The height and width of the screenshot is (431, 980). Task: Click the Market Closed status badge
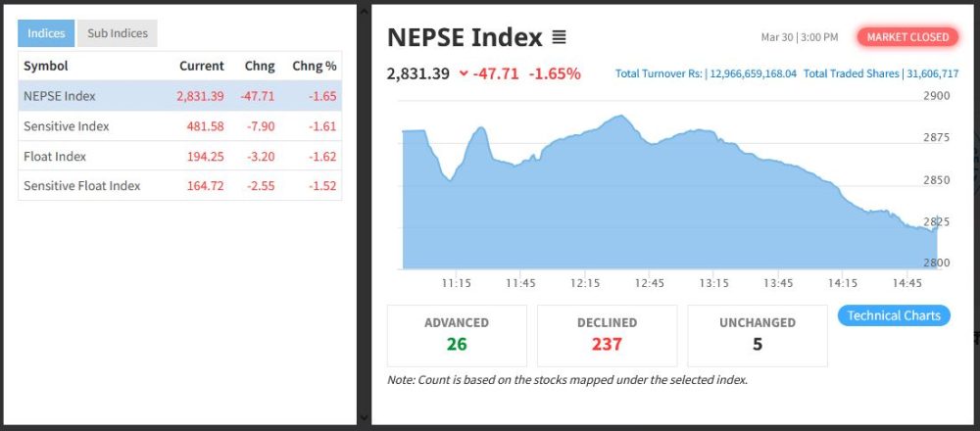coord(907,37)
